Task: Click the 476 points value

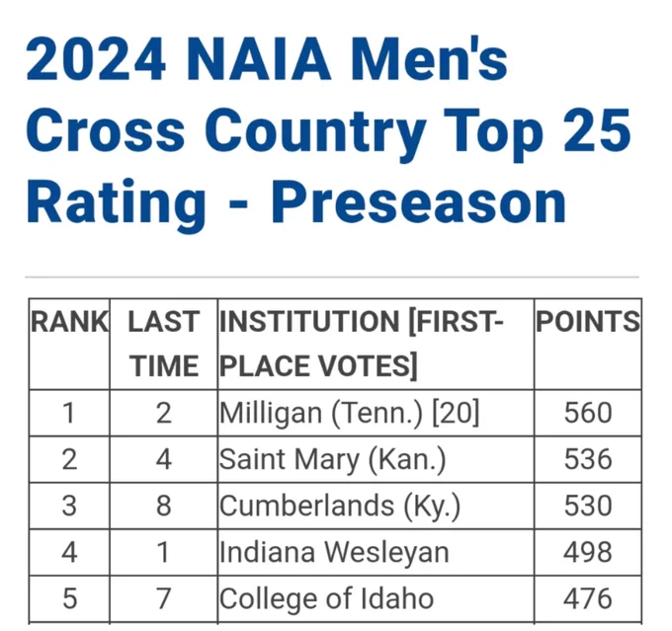Action: coord(588,598)
